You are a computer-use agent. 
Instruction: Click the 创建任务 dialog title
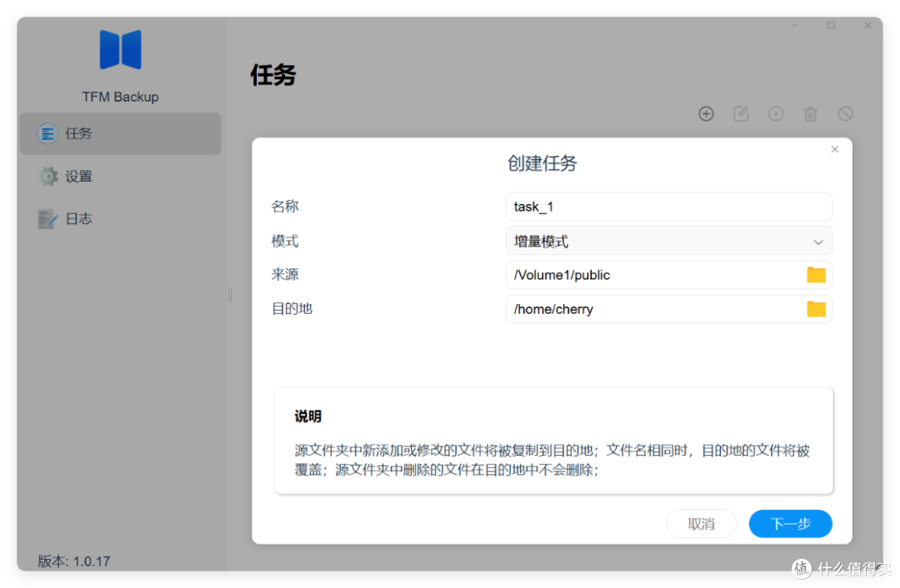tap(542, 163)
